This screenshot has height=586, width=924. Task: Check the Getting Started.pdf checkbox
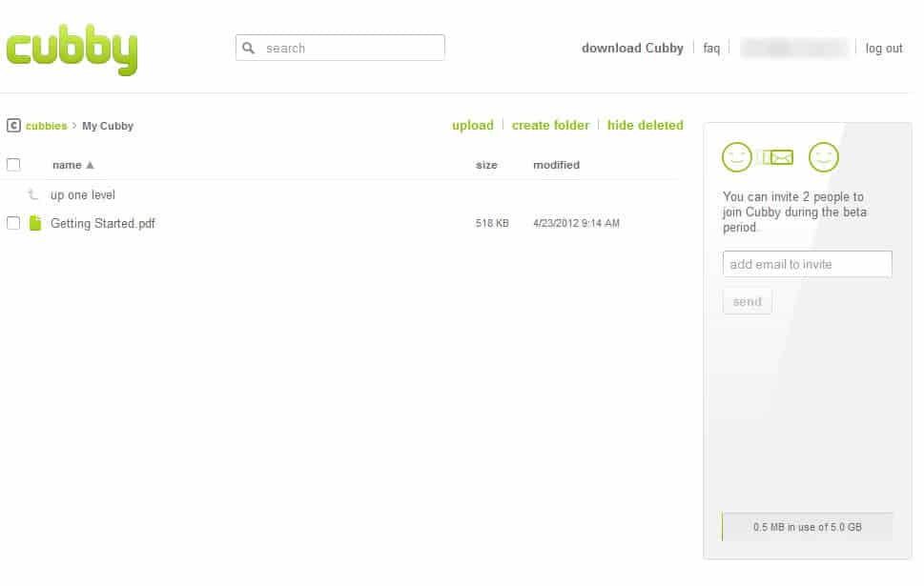tap(13, 223)
